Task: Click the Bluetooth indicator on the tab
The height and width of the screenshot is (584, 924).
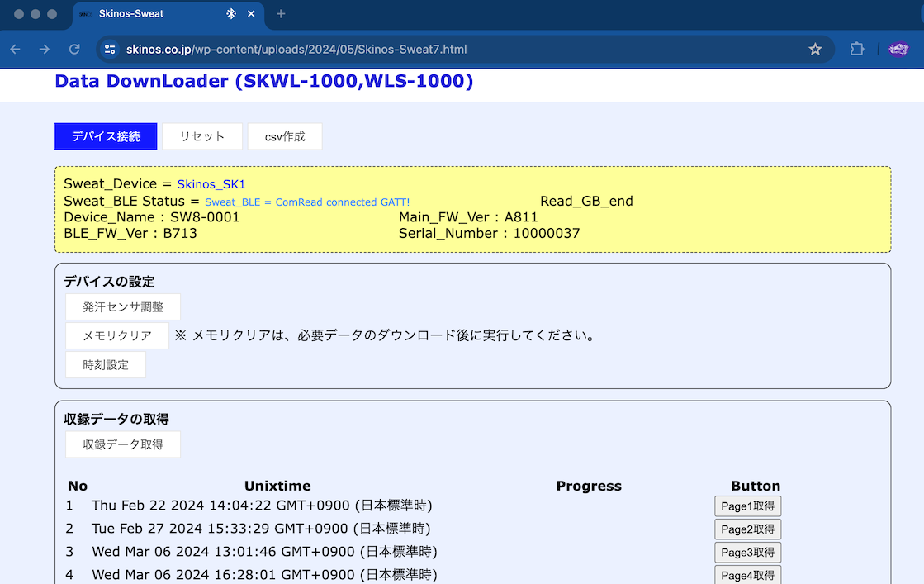Action: [x=231, y=13]
